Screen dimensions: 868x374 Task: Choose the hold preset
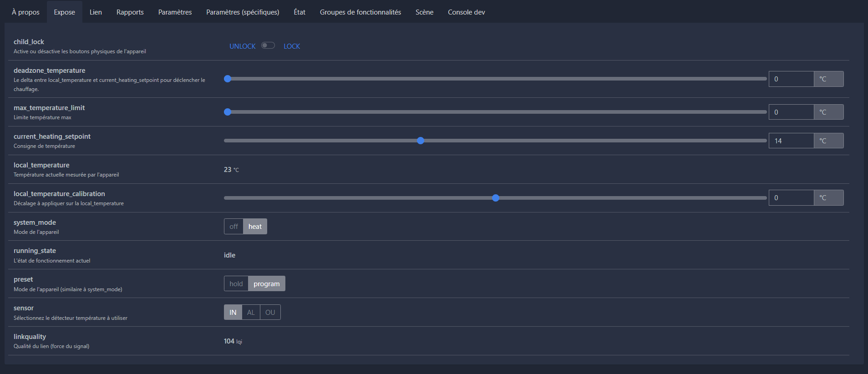point(236,284)
